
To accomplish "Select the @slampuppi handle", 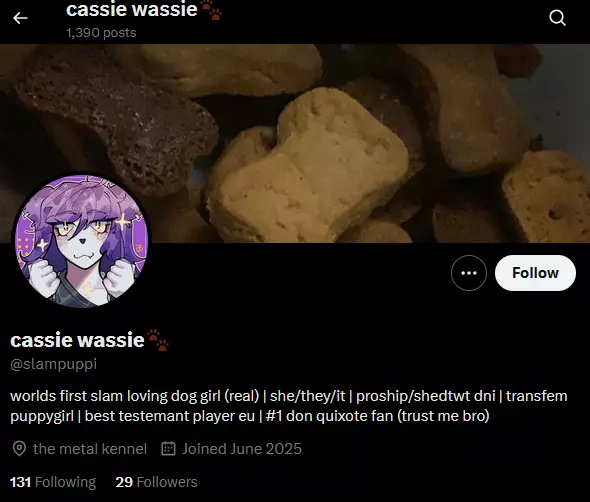I will [53, 364].
